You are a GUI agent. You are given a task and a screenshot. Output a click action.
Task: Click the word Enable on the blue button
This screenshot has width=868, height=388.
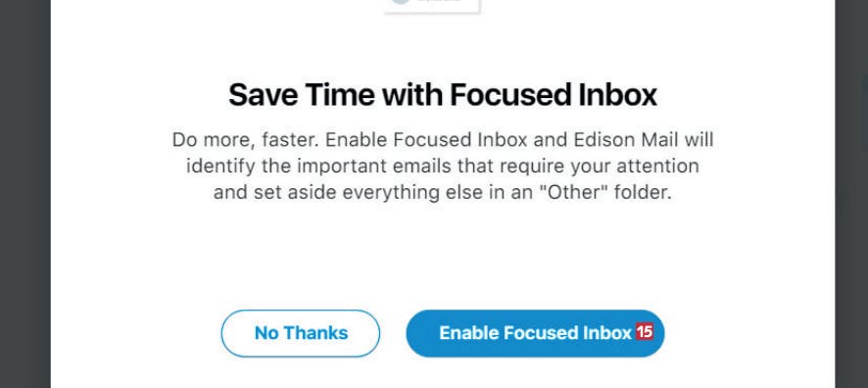(x=468, y=333)
